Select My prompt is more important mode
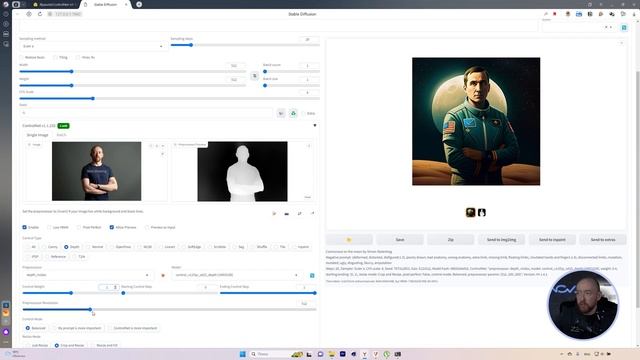 pyautogui.click(x=76, y=328)
